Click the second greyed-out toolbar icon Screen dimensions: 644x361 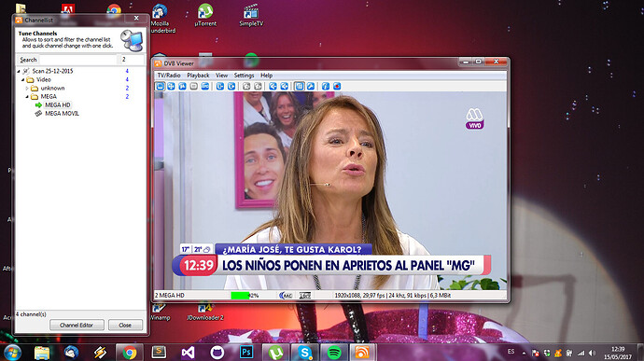(x=258, y=86)
